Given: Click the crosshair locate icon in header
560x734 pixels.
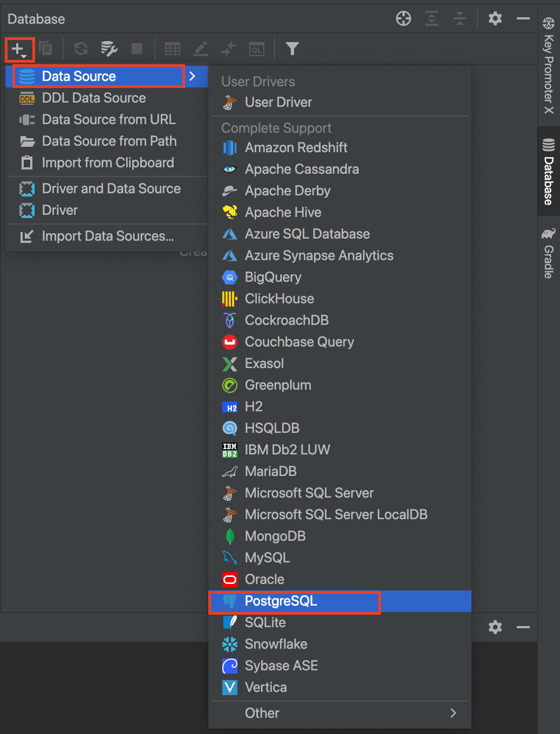Looking at the screenshot, I should tap(404, 18).
